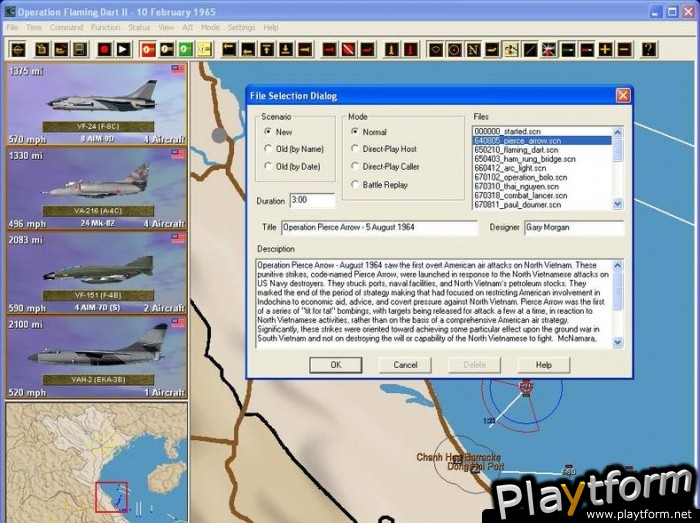Select 660412_arc_light.scn file

coord(542,168)
